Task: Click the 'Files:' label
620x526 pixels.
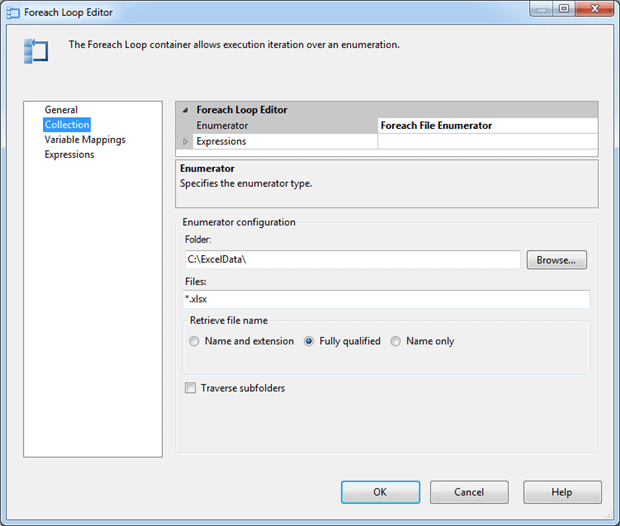Action: 196,282
